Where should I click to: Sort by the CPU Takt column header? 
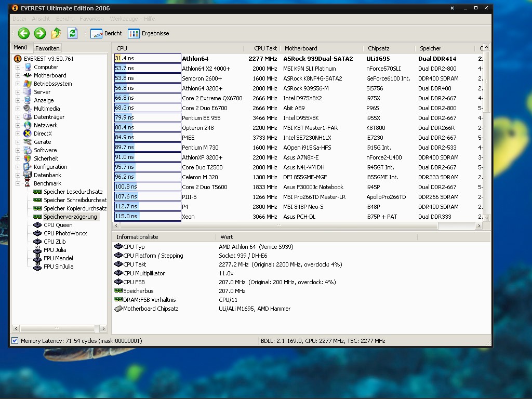point(265,48)
